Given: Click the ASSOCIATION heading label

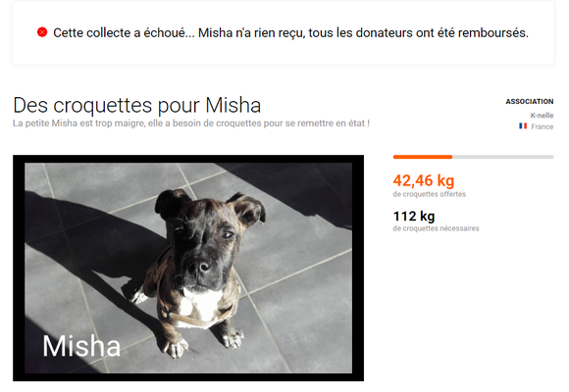Looking at the screenshot, I should 530,102.
